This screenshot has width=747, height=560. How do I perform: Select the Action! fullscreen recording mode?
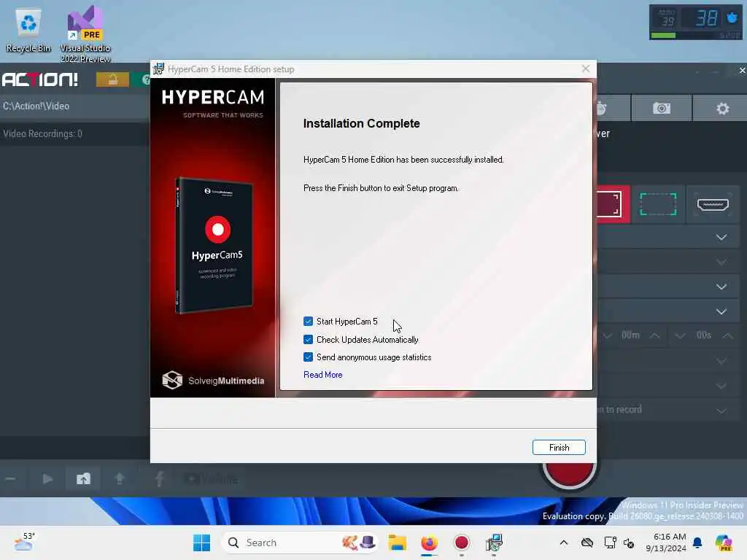(612, 204)
